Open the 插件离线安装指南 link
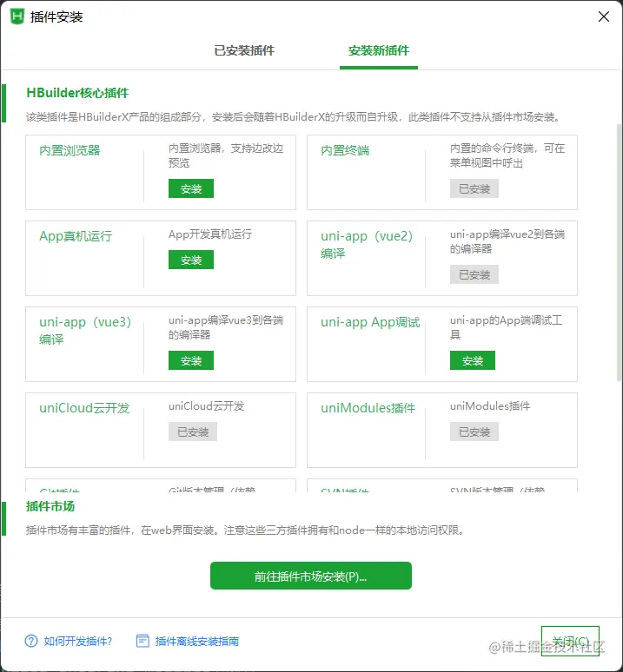623x672 pixels. [196, 641]
